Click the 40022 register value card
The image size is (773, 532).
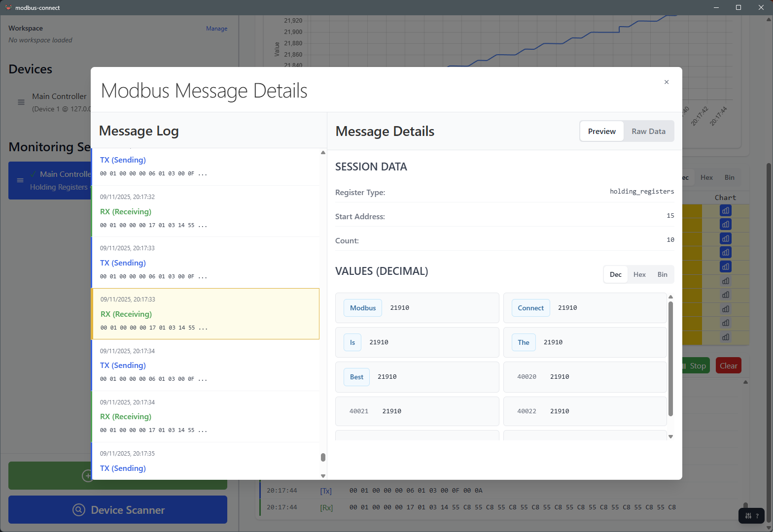(585, 411)
